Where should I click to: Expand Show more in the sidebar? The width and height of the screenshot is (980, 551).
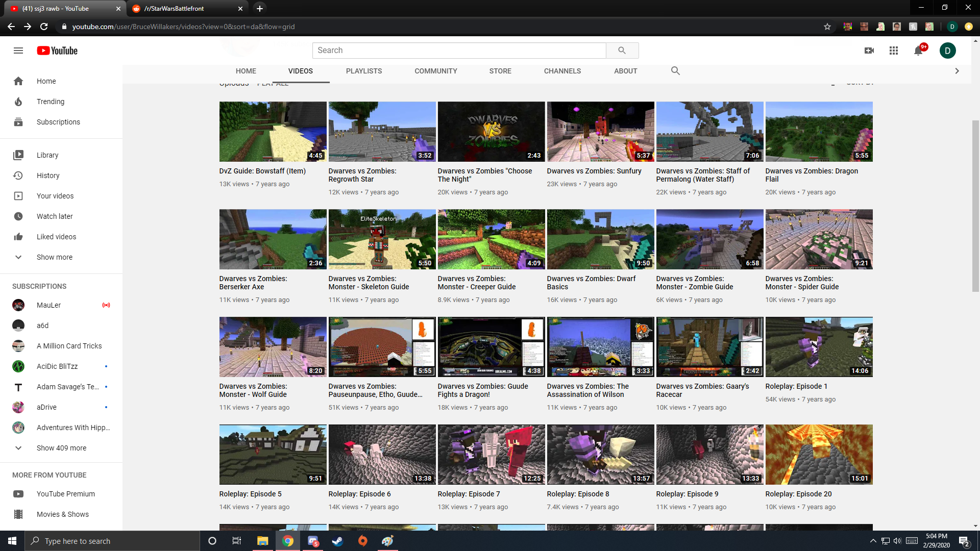tap(61, 257)
